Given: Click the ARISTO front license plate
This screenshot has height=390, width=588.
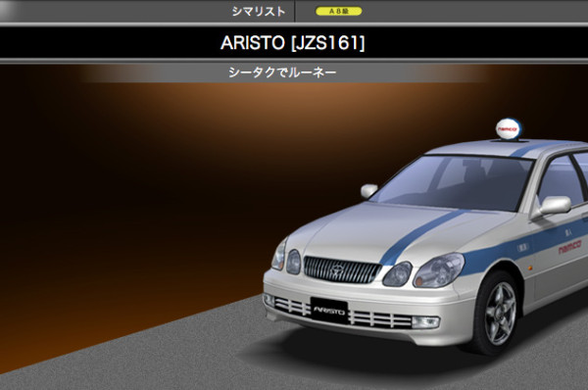Looking at the screenshot, I should coord(329,310).
